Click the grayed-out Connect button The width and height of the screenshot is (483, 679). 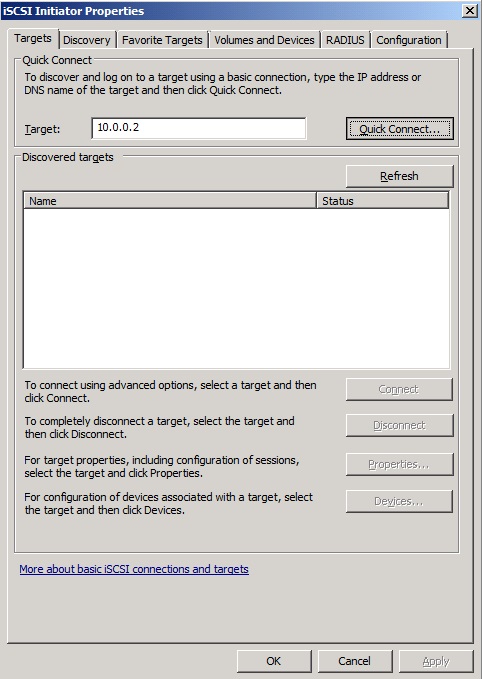coord(399,389)
